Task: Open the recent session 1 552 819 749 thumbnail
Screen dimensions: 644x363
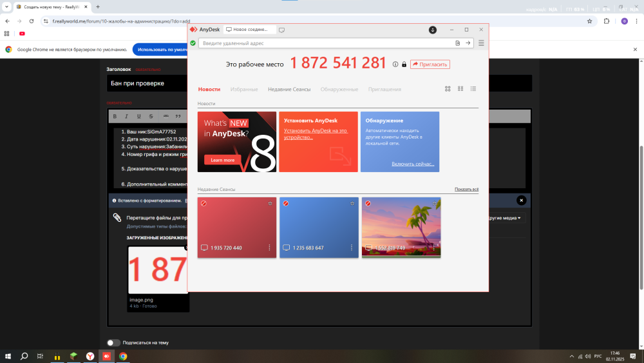Action: pyautogui.click(x=401, y=228)
